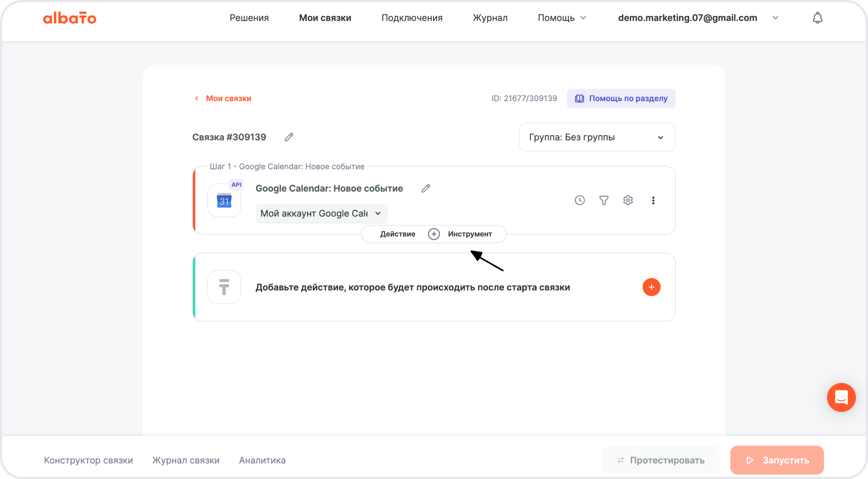Open the Аналитика tab
This screenshot has height=479, width=868.
pyautogui.click(x=262, y=460)
